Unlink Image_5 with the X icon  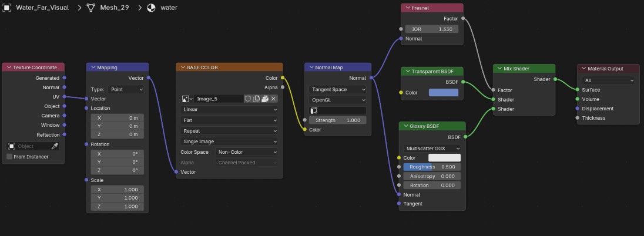tap(274, 99)
